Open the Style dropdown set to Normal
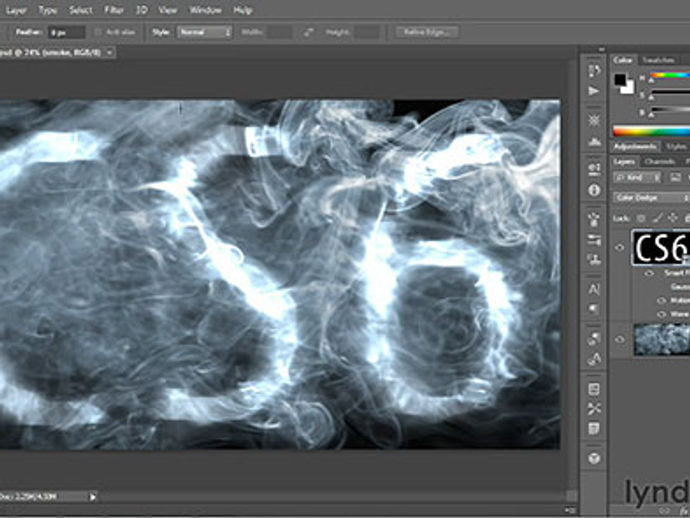Image resolution: width=690 pixels, height=518 pixels. (x=205, y=32)
